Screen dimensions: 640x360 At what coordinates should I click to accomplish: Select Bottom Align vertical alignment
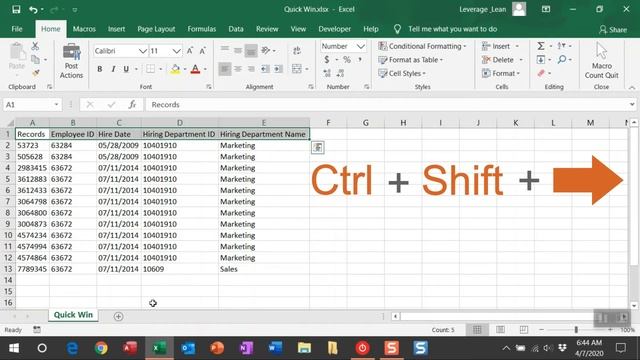tap(251, 51)
